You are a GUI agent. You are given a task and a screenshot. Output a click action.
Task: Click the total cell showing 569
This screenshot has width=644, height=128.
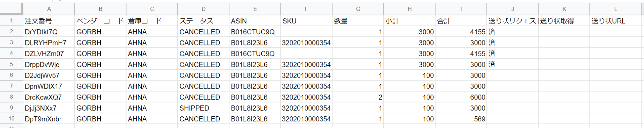point(461,119)
